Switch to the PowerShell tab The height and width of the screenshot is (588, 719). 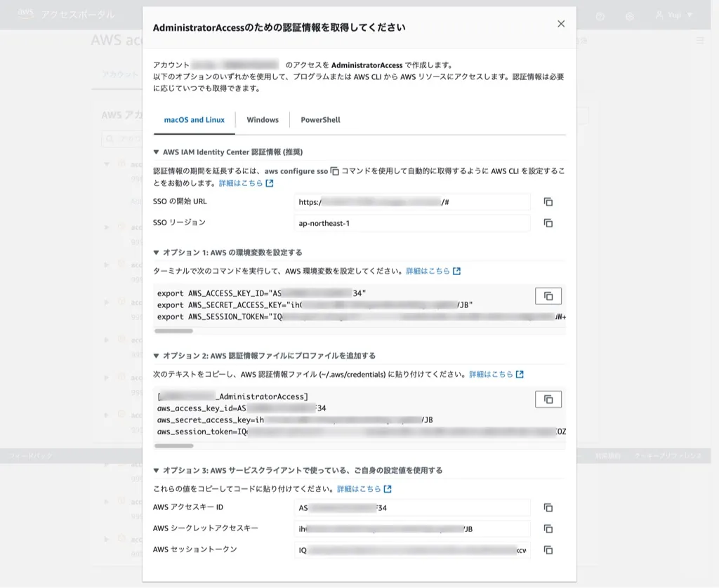pos(319,119)
